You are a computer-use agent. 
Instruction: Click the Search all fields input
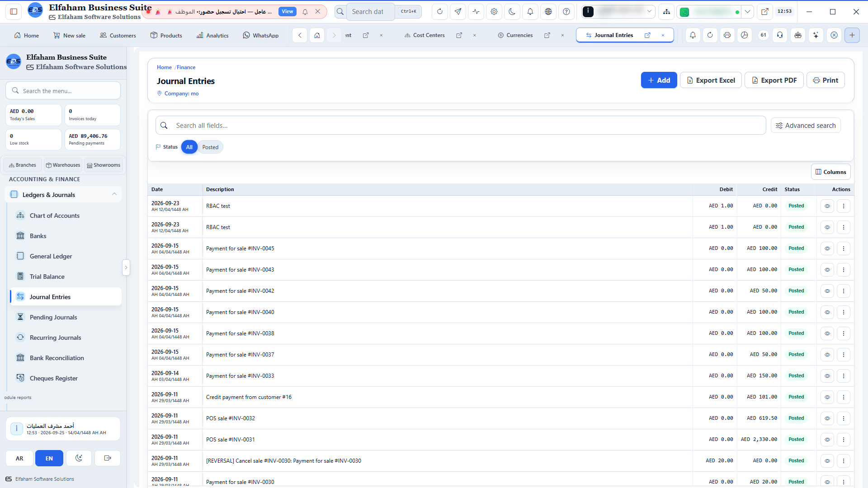click(x=461, y=125)
